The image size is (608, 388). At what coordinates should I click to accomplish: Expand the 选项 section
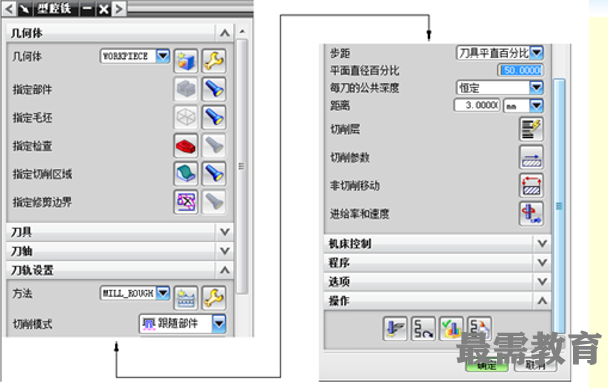pos(542,281)
